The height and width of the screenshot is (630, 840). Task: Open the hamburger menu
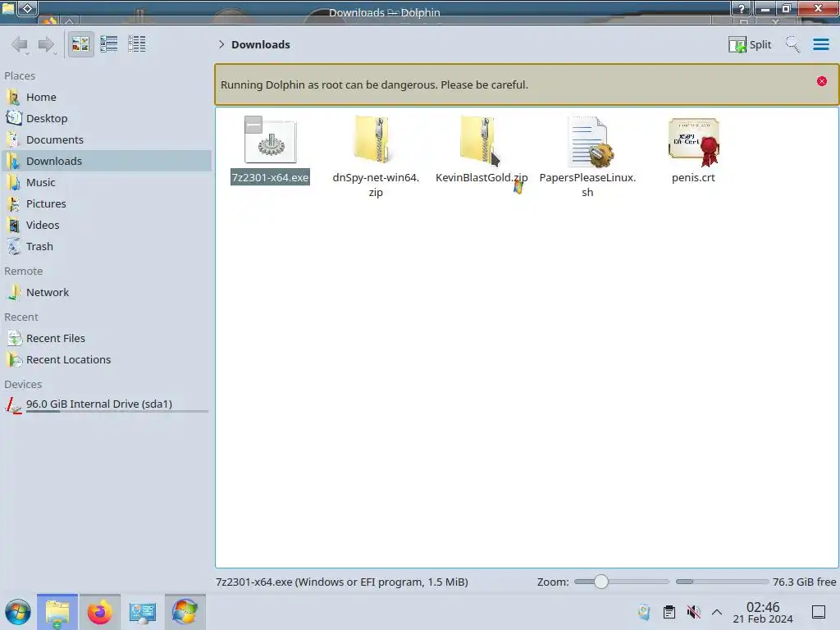820,44
